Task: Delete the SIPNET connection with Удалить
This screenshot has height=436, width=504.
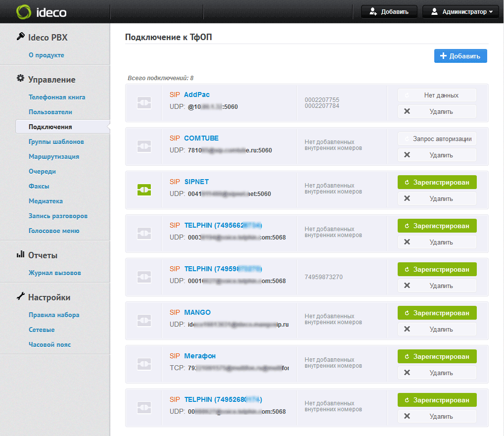Action: [x=437, y=198]
